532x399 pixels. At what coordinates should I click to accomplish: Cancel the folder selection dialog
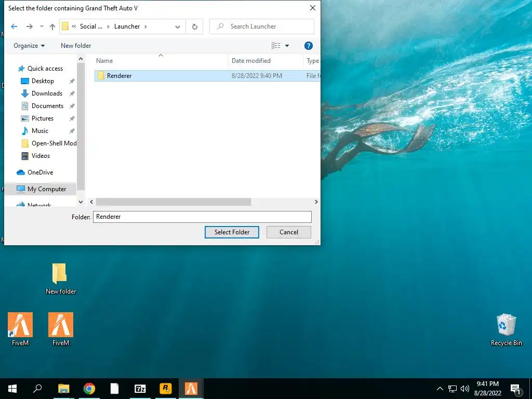(x=289, y=232)
